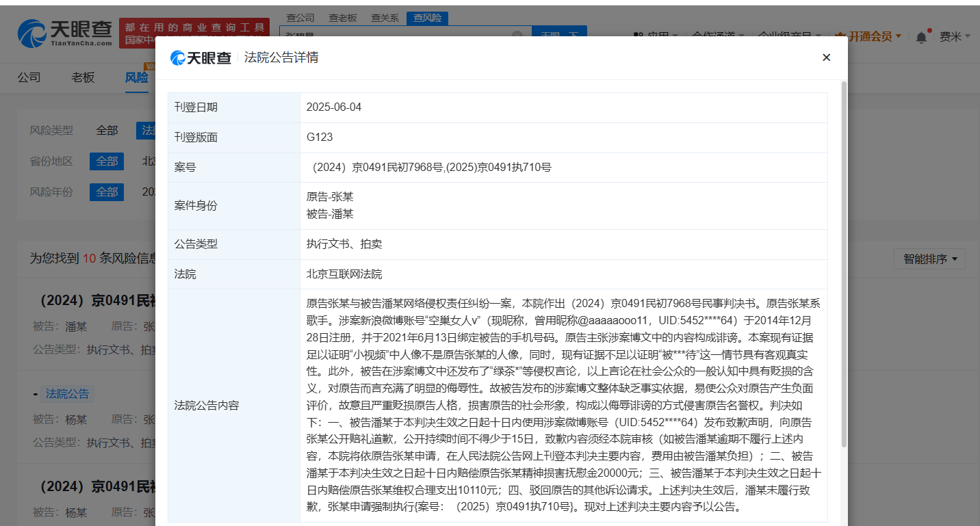Switch to the 查公司 search tab

300,18
